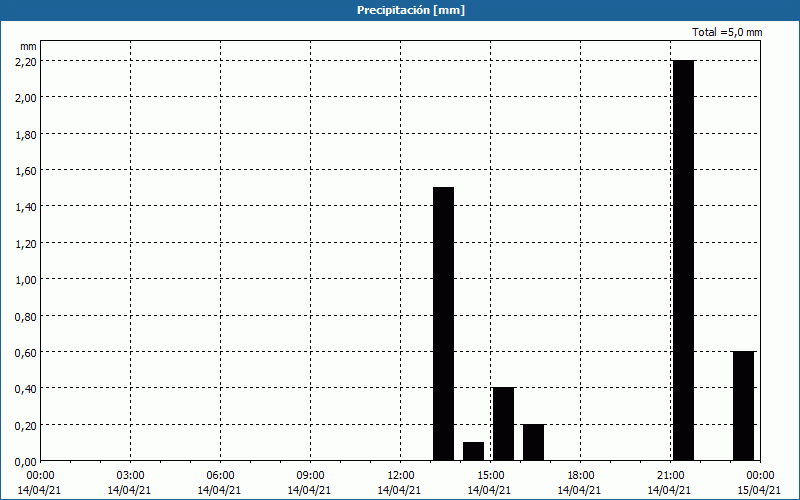The height and width of the screenshot is (500, 800).
Task: Click the 06:00 time axis label
Action: [220, 476]
